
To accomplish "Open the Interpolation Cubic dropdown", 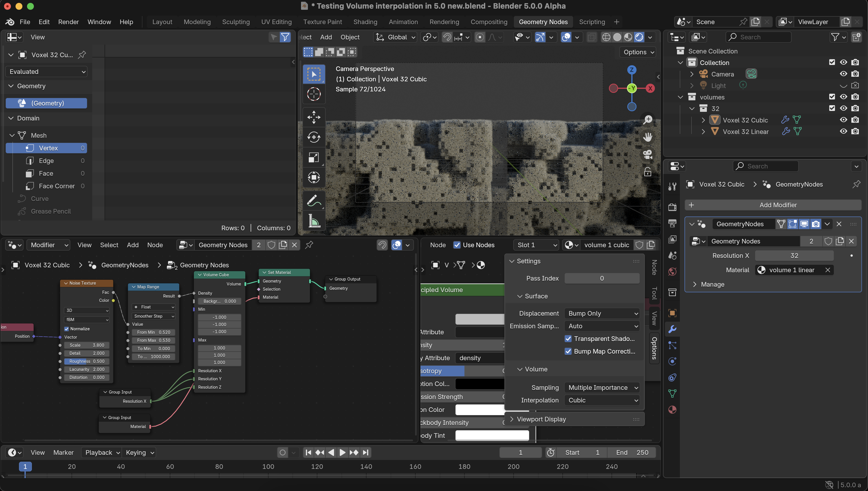I will coord(602,400).
